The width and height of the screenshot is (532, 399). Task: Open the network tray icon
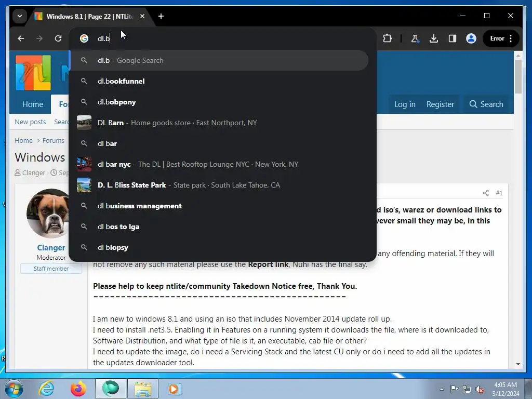click(x=467, y=389)
